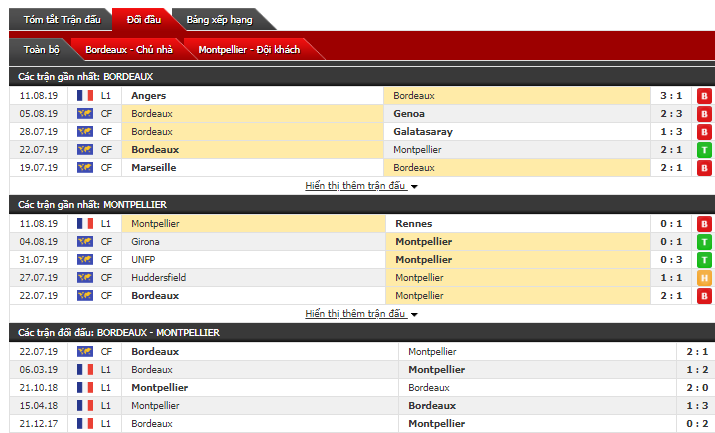Viewport: 715px width, 433px height.
Task: Click the flag icon in the Marseille row
Action: (85, 168)
